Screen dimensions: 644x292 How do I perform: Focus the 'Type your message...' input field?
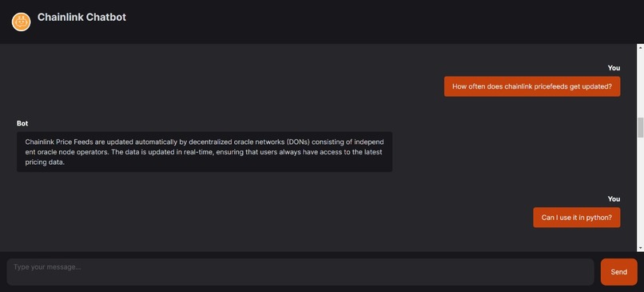pos(300,272)
